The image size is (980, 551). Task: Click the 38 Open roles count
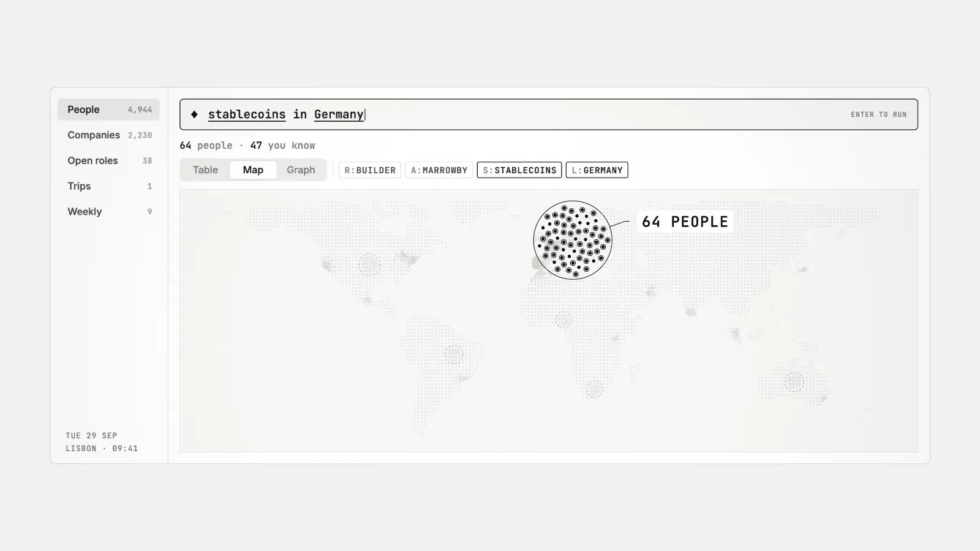147,160
